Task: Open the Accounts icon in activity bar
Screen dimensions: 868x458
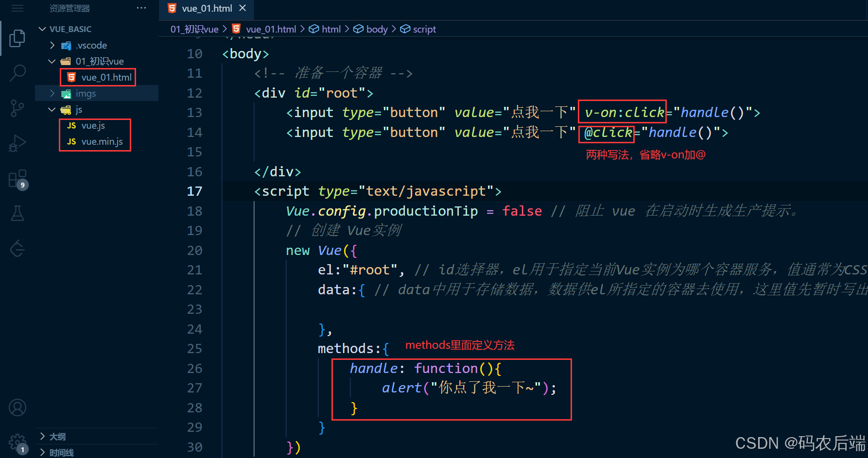Action: (x=17, y=407)
